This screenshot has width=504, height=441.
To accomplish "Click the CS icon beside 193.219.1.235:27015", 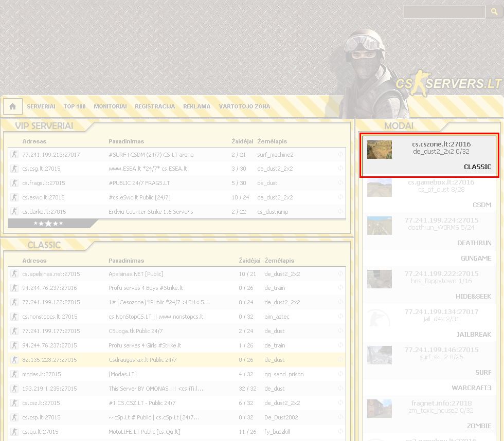I will [14, 389].
